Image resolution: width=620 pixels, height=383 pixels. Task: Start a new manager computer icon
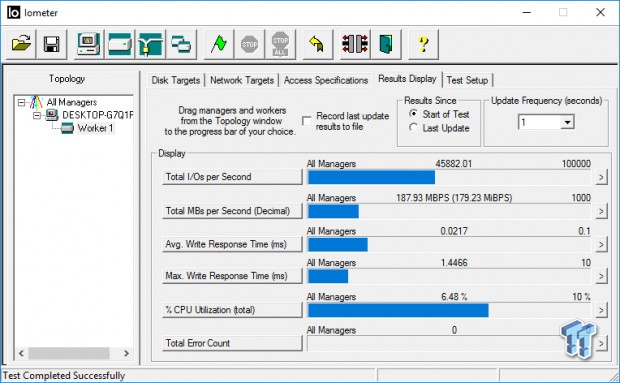click(89, 44)
